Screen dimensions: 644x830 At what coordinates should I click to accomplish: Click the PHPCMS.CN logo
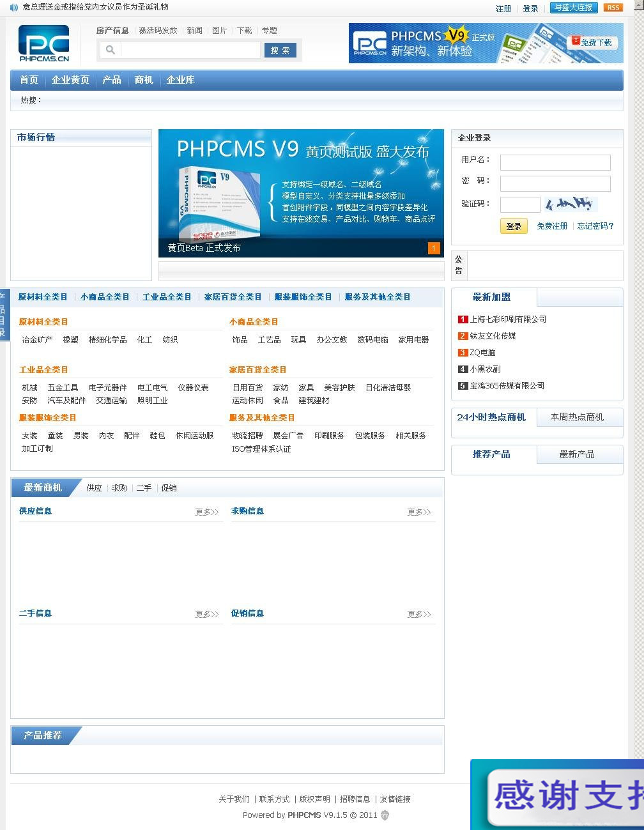coord(44,43)
